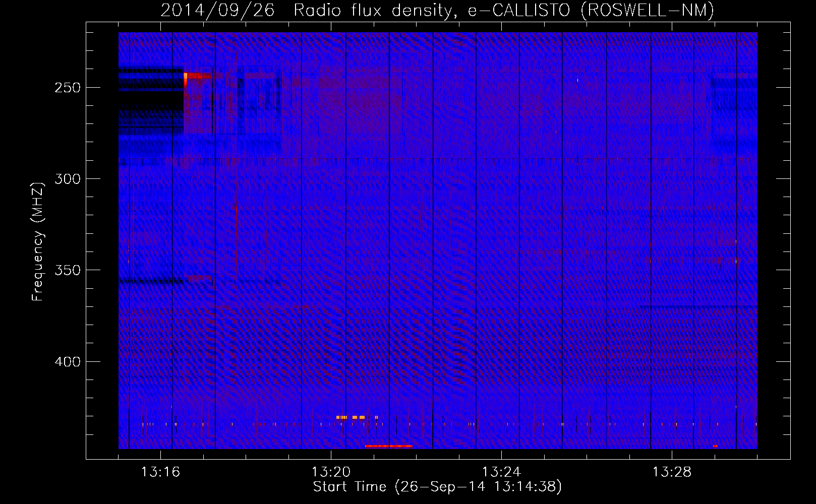
Task: Click the 13:24 time tick label
Action: pos(501,472)
